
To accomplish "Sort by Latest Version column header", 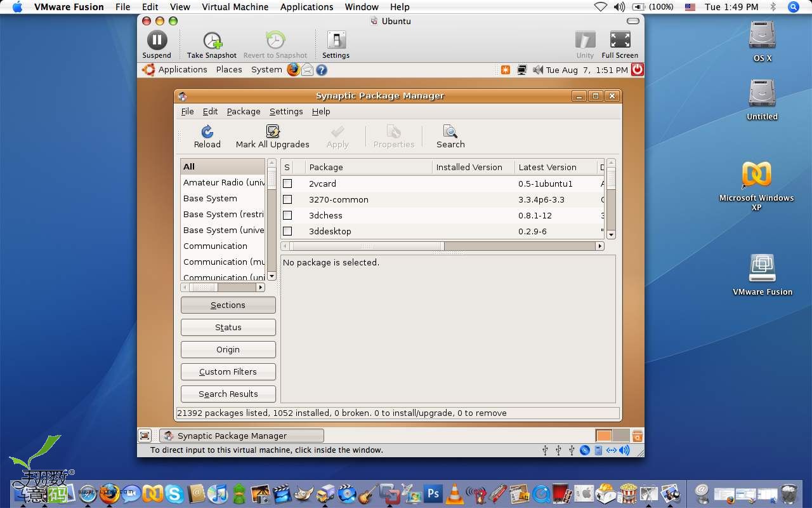I will 547,167.
